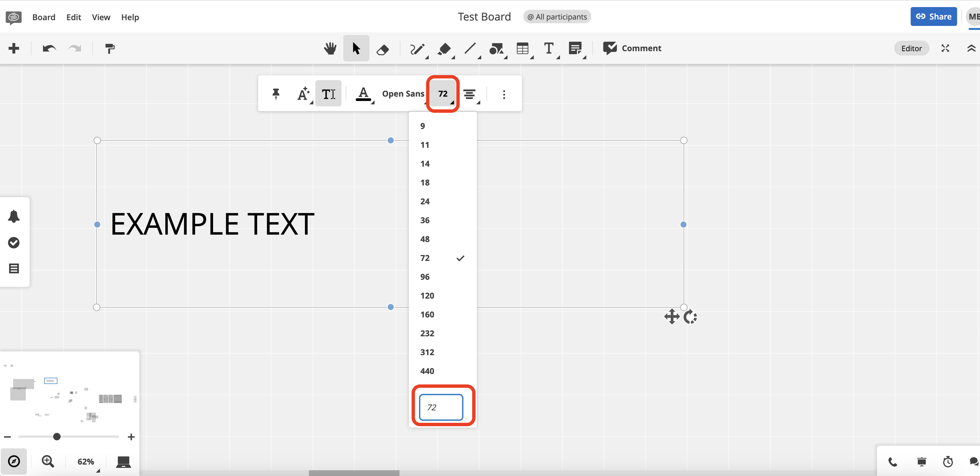
Task: Select the eraser tool
Action: click(x=382, y=49)
